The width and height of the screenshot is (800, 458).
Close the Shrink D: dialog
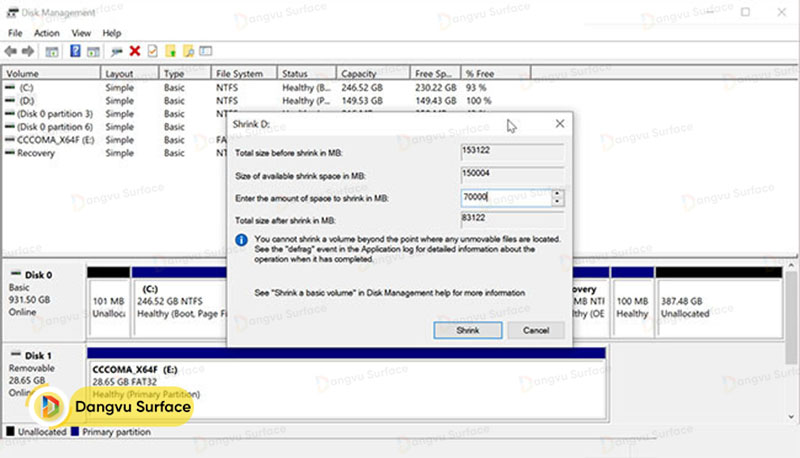click(560, 123)
